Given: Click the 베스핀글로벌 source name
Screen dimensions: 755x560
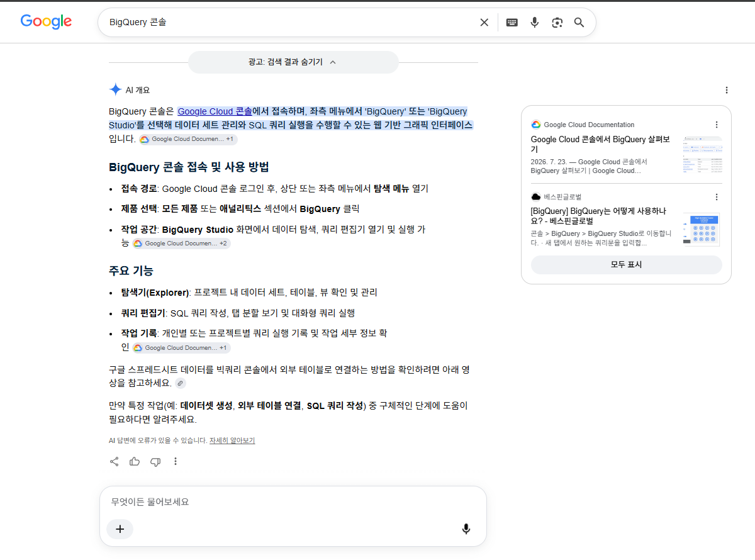Looking at the screenshot, I should tap(562, 197).
